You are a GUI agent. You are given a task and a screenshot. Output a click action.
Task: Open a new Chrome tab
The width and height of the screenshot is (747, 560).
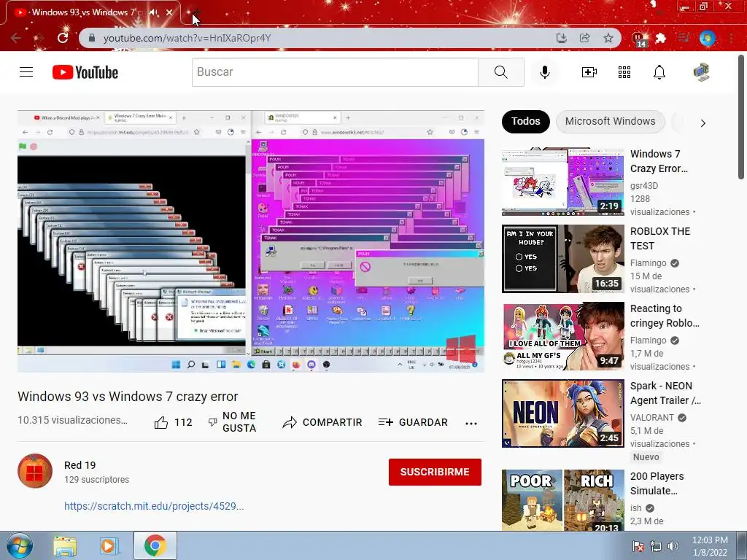tap(196, 12)
